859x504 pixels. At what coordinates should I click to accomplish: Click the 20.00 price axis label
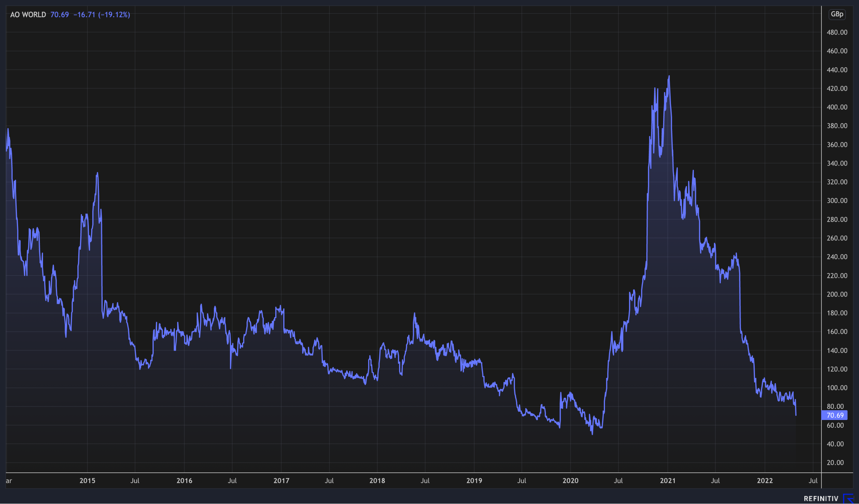click(835, 463)
